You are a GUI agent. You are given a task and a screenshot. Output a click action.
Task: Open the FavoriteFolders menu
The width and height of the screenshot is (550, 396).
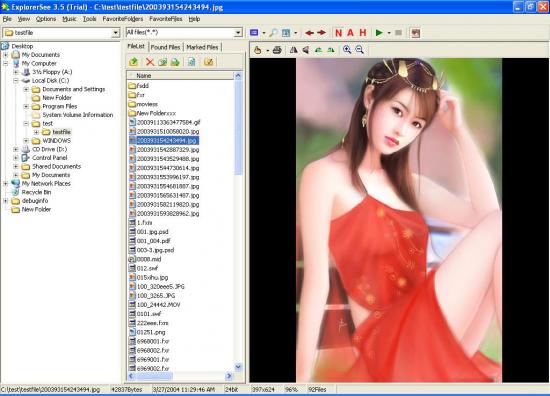(123, 19)
